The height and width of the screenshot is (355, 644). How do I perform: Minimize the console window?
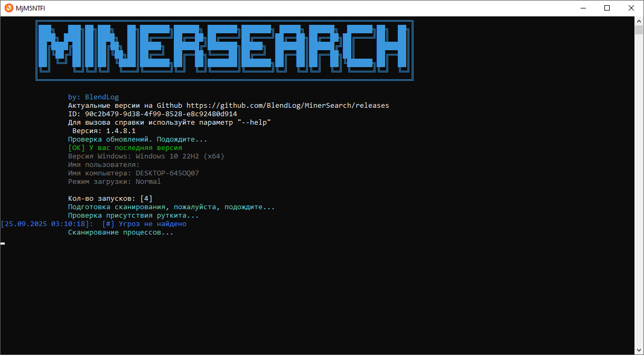(x=583, y=8)
